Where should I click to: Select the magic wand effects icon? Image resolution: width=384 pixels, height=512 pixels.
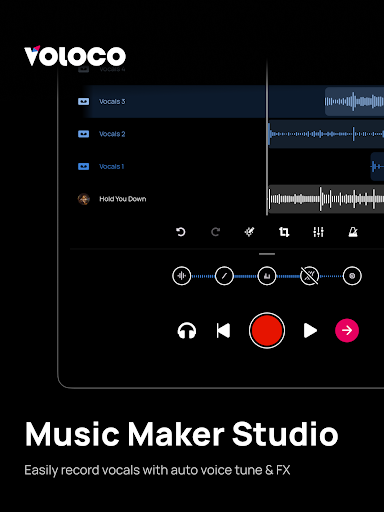[249, 232]
